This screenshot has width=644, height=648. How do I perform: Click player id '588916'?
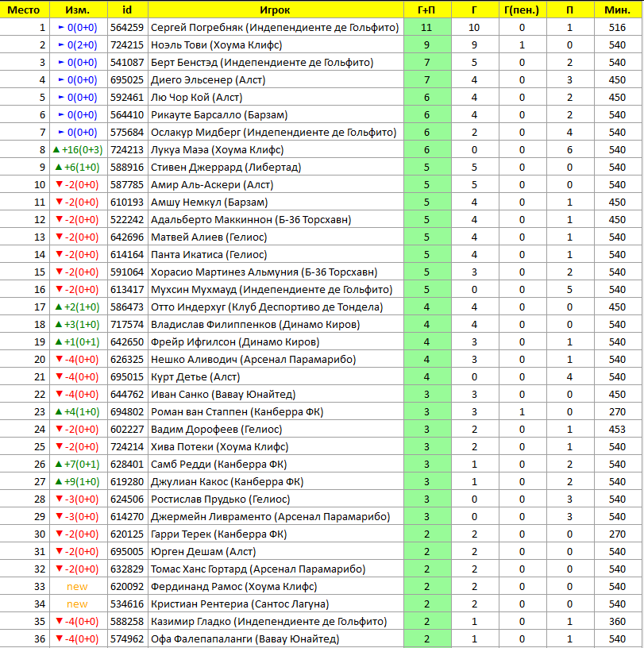127,167
